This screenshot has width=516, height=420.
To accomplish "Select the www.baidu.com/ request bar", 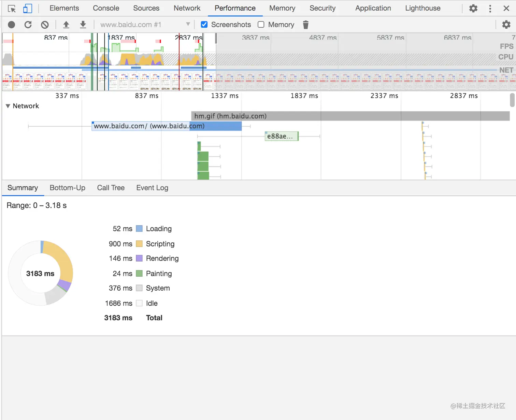I will point(167,126).
